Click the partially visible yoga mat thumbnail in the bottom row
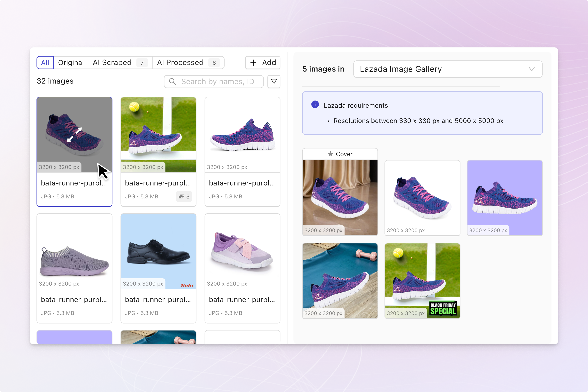The image size is (588, 392). (158, 337)
